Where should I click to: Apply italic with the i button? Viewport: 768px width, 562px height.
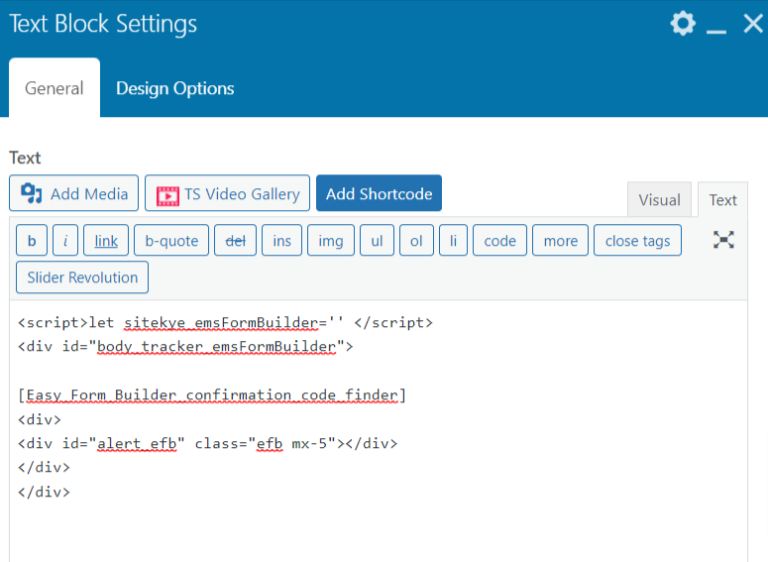click(65, 241)
